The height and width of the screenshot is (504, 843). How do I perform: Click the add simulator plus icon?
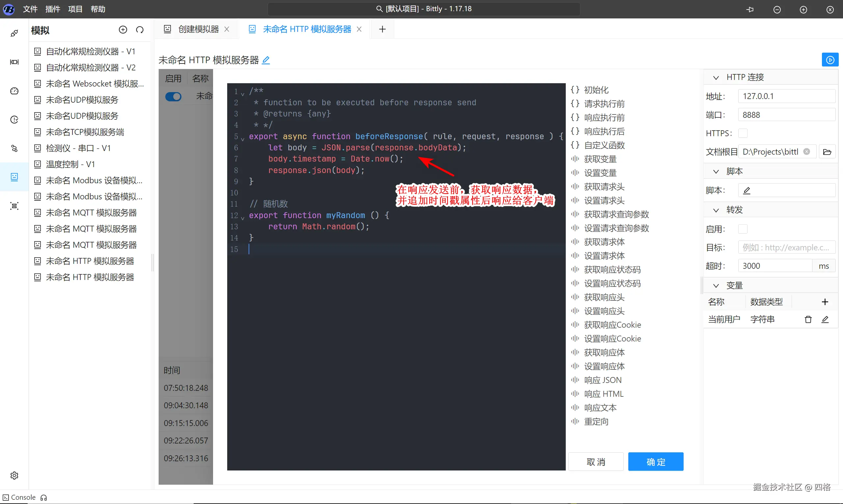(x=123, y=30)
